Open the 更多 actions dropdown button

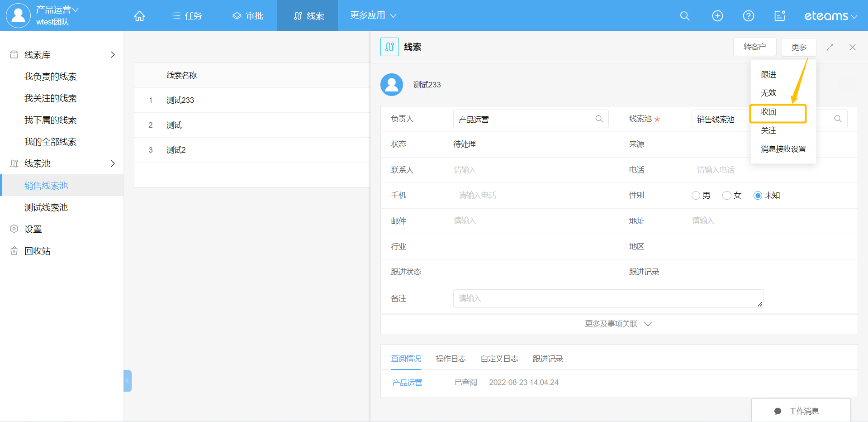(799, 47)
